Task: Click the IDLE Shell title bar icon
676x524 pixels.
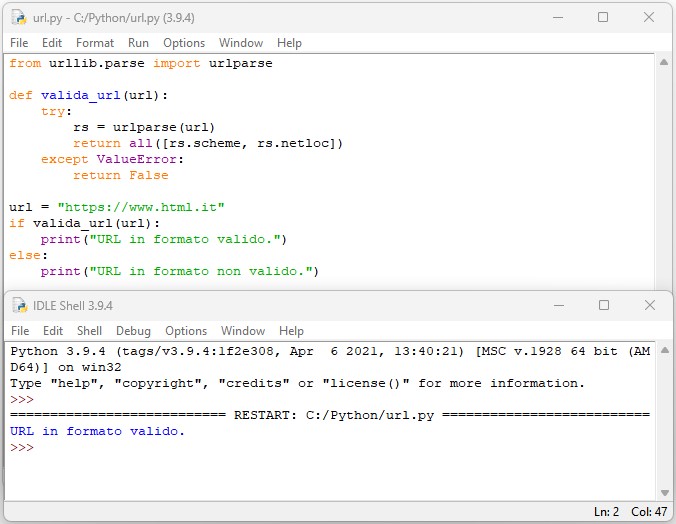Action: point(19,305)
